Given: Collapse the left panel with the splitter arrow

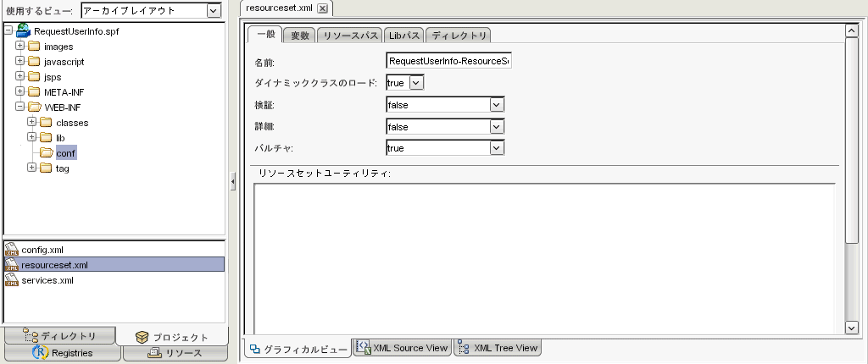Looking at the screenshot, I should (233, 181).
